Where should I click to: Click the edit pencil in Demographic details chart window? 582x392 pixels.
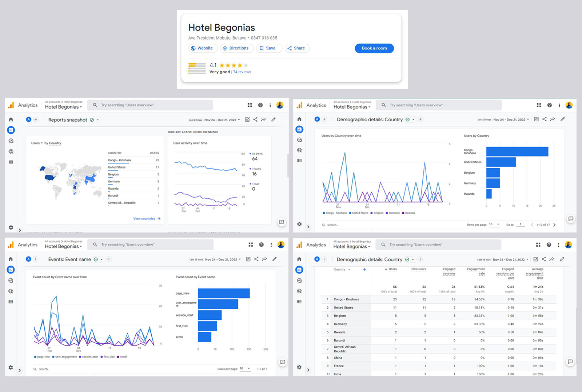563,119
